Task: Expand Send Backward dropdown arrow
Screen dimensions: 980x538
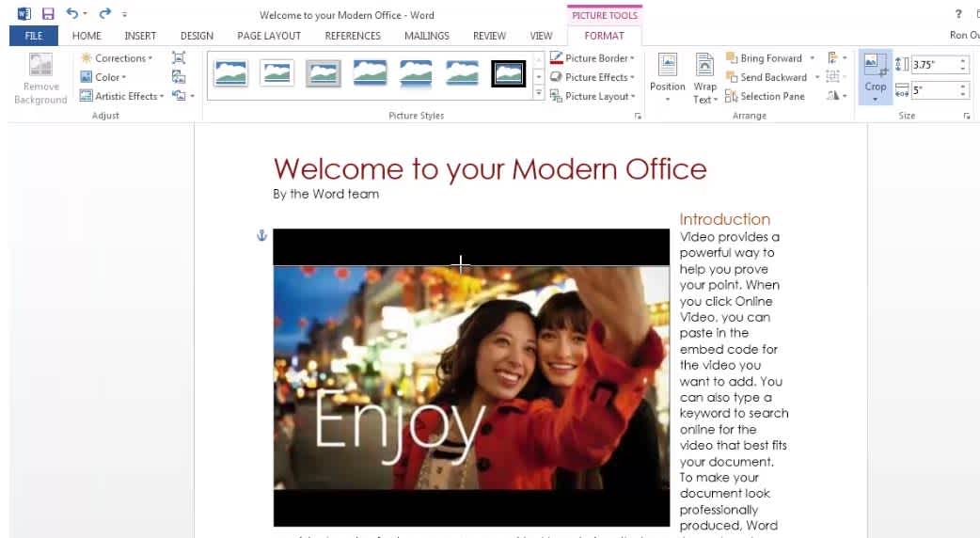Action: (x=817, y=77)
